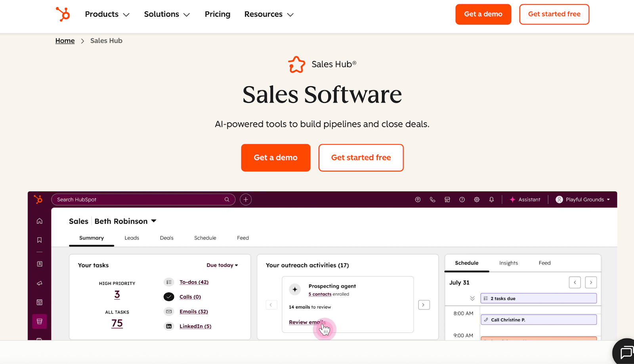
Task: Open the help question mark icon
Action: click(x=462, y=200)
